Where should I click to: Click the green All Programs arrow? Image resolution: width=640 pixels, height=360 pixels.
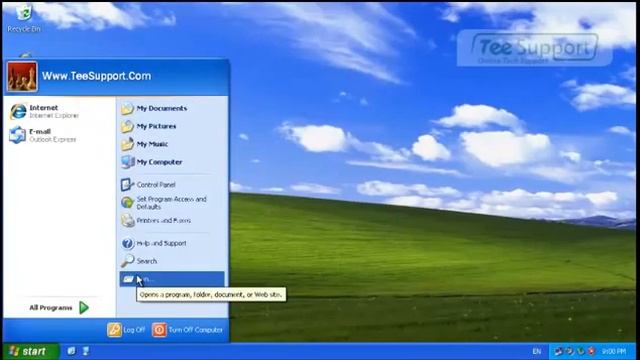(84, 307)
